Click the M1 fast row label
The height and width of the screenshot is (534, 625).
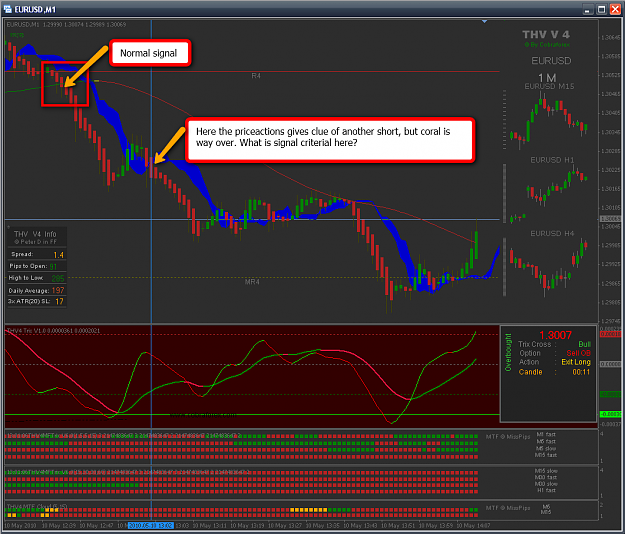point(546,435)
